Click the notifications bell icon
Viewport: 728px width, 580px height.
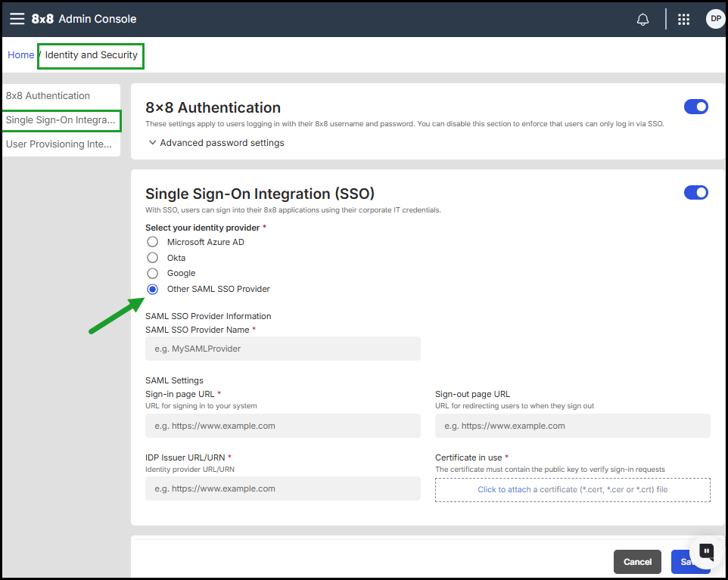coord(642,20)
